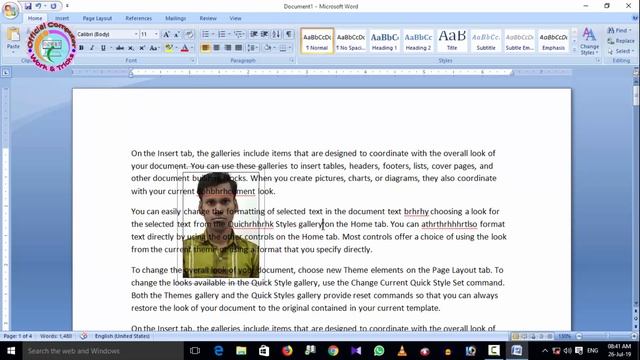Save document from Quick Access Toolbar

coord(28,6)
